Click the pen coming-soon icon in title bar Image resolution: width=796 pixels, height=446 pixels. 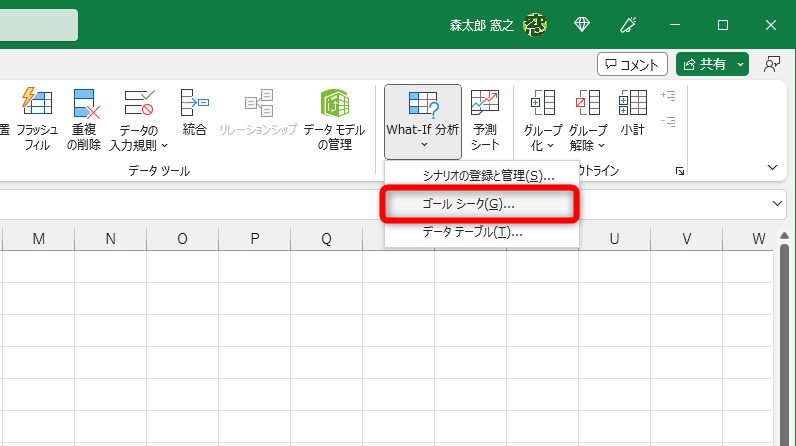[628, 24]
